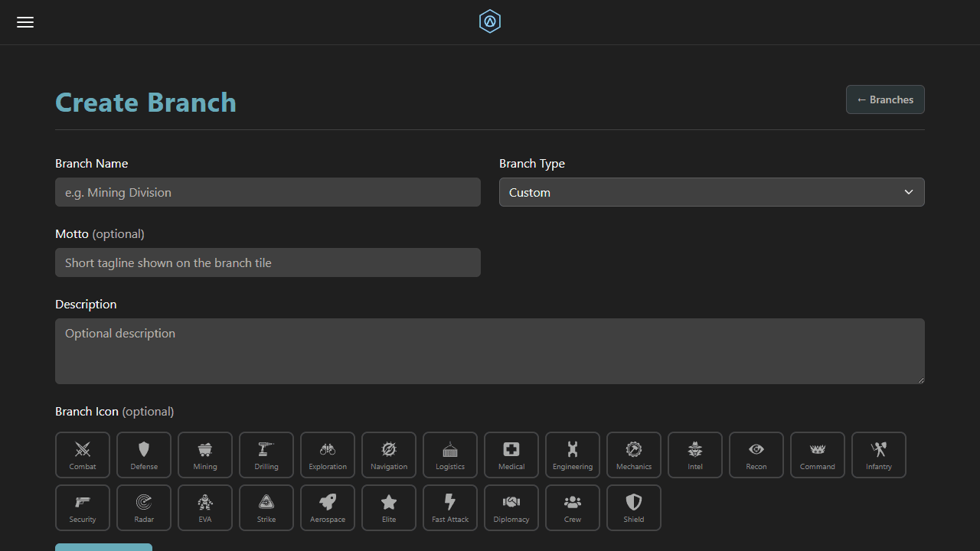Click the hexagon logo in header
Viewport: 980px width, 551px height.
490,22
